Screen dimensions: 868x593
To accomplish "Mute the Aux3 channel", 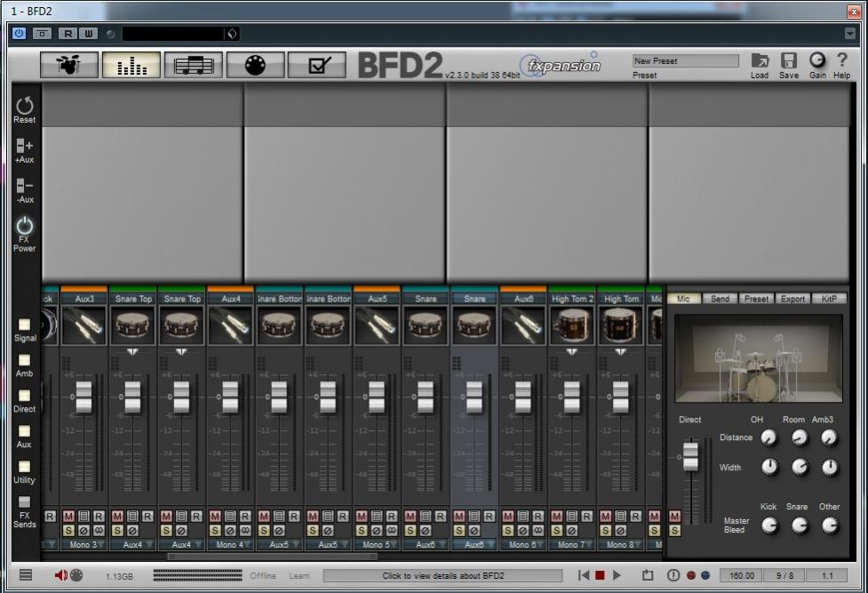I will [x=68, y=516].
